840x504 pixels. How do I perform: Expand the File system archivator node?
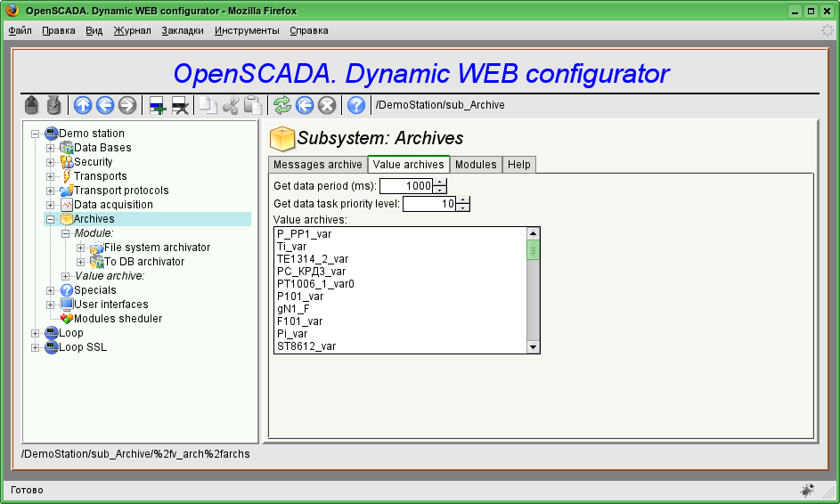tap(80, 248)
